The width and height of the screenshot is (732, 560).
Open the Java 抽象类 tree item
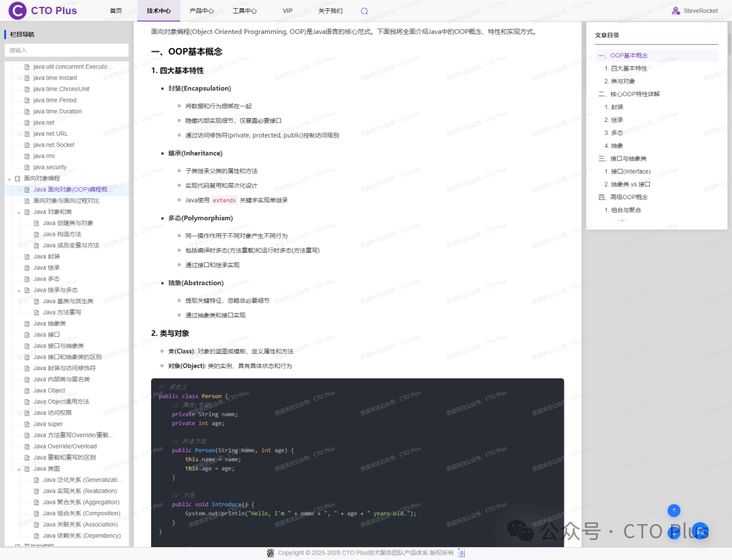(49, 323)
